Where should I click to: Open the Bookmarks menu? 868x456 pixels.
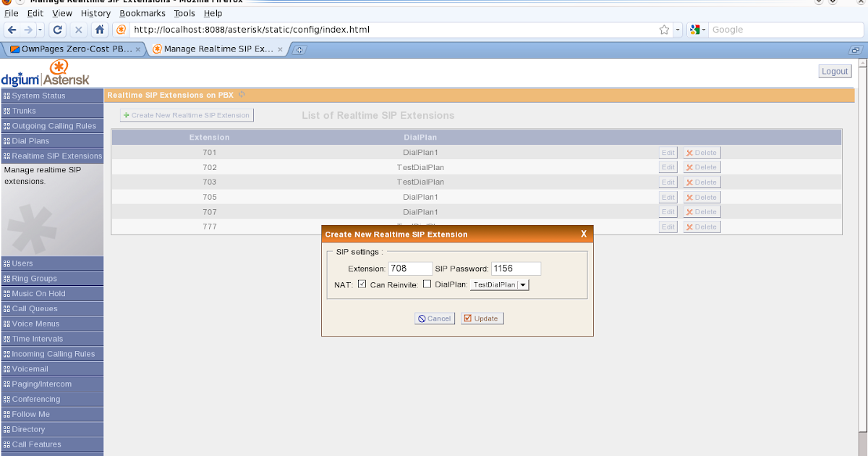click(142, 13)
